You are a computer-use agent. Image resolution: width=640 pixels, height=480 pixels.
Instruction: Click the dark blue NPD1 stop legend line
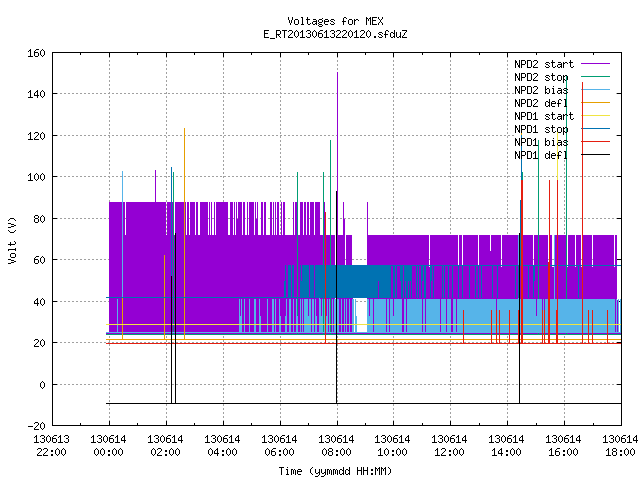[x=595, y=129]
